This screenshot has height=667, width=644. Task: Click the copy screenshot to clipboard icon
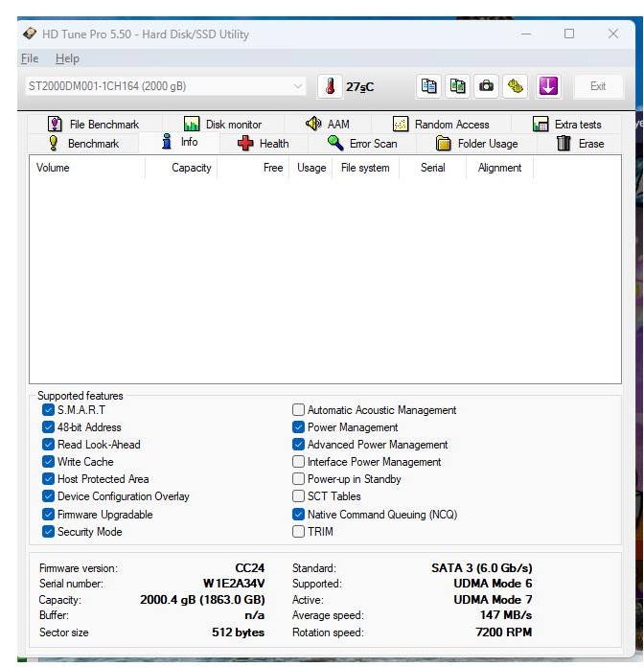point(458,86)
